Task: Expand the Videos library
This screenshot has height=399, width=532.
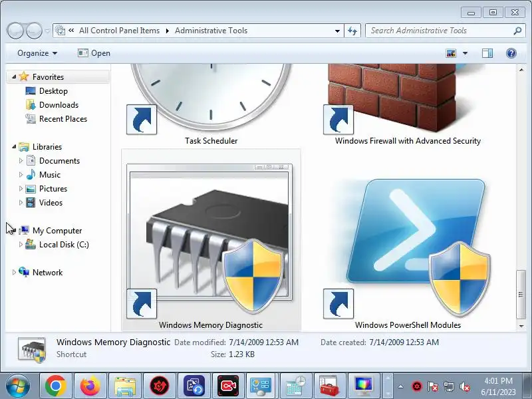Action: (21, 203)
